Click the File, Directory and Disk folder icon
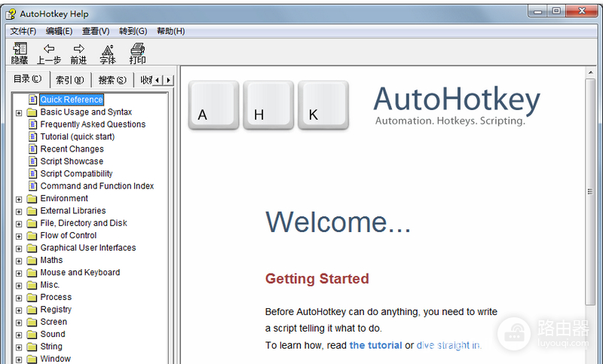 point(32,223)
